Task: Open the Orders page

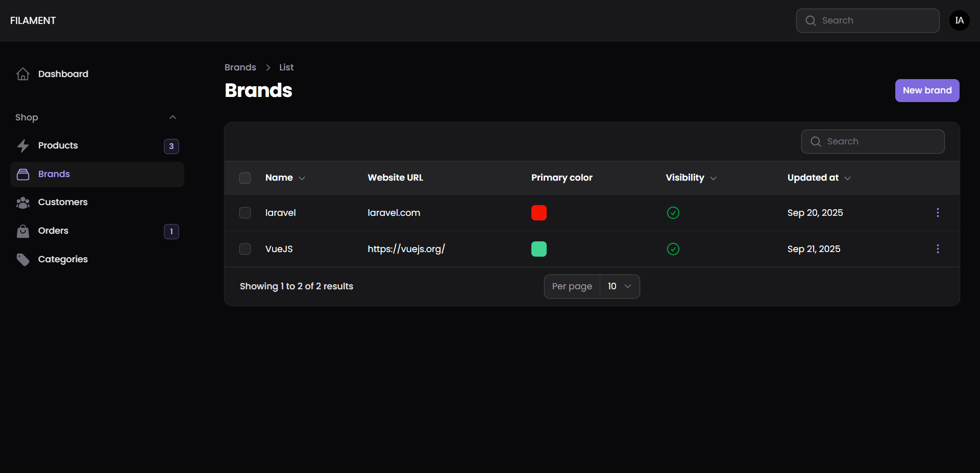Action: (97, 231)
